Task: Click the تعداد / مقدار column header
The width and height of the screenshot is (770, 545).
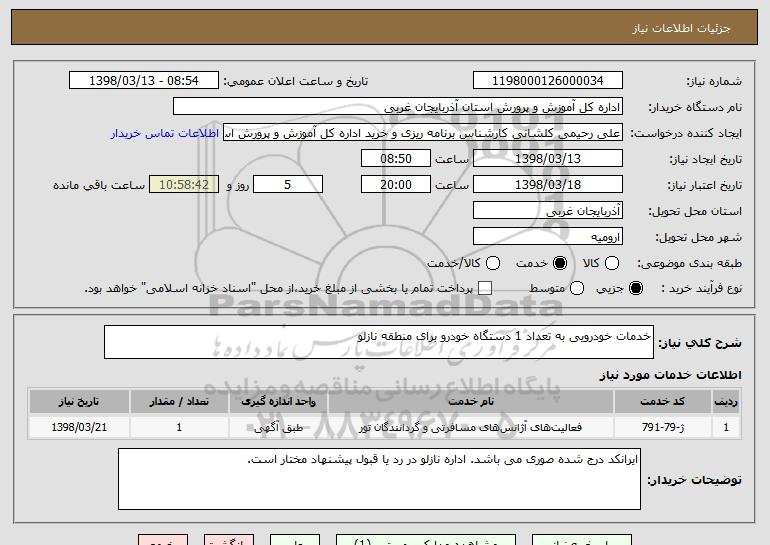Action: [x=179, y=402]
